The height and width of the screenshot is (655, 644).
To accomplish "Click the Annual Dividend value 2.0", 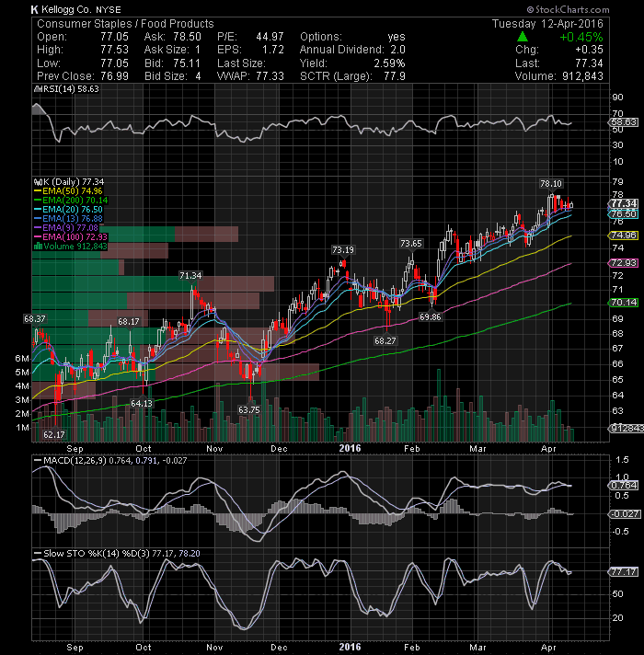I will [x=397, y=50].
